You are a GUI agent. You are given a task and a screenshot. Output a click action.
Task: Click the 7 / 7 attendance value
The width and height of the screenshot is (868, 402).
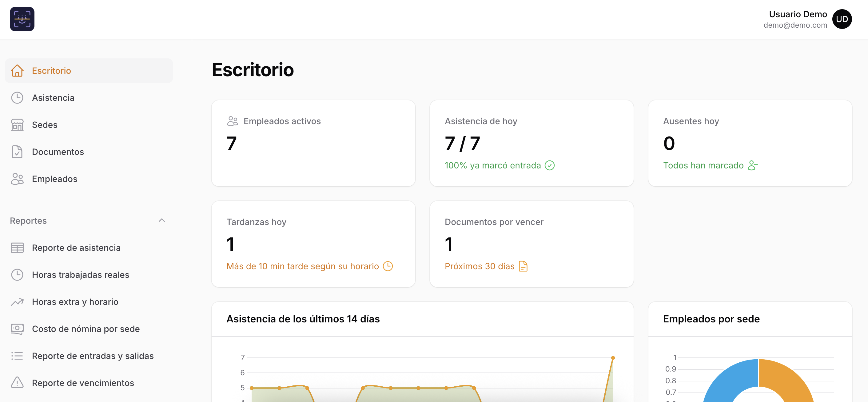(462, 144)
